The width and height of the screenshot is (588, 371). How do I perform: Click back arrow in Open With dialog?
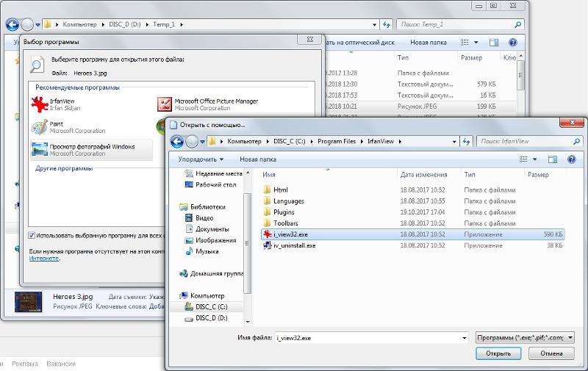176,141
